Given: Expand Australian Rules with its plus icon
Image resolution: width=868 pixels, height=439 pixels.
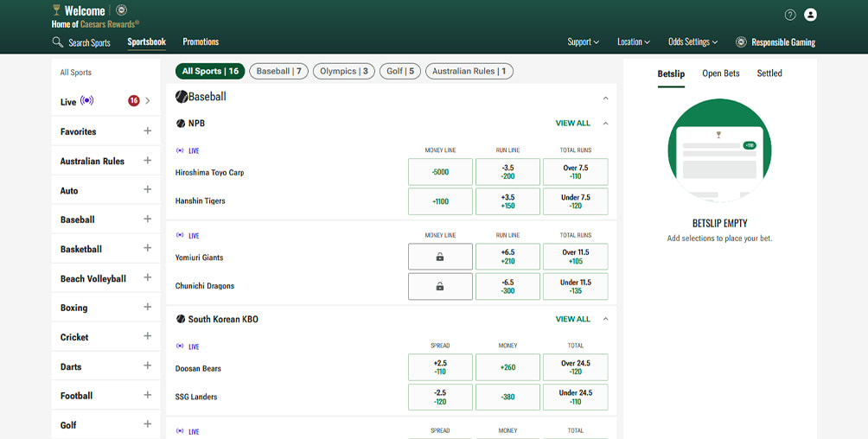Looking at the screenshot, I should tap(147, 161).
